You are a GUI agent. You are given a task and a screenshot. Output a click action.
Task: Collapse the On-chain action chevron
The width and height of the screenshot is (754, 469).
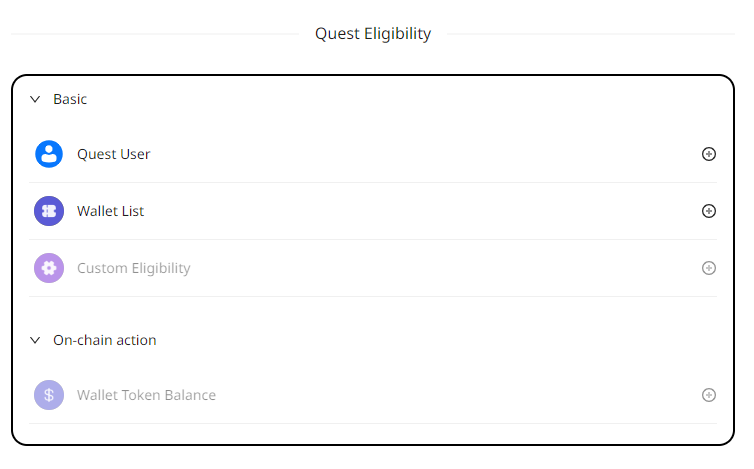[35, 340]
